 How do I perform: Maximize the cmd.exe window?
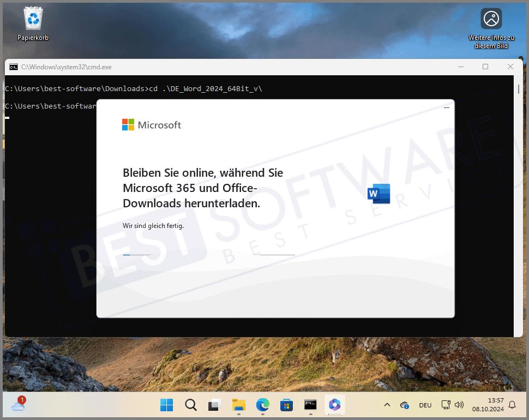pos(485,67)
